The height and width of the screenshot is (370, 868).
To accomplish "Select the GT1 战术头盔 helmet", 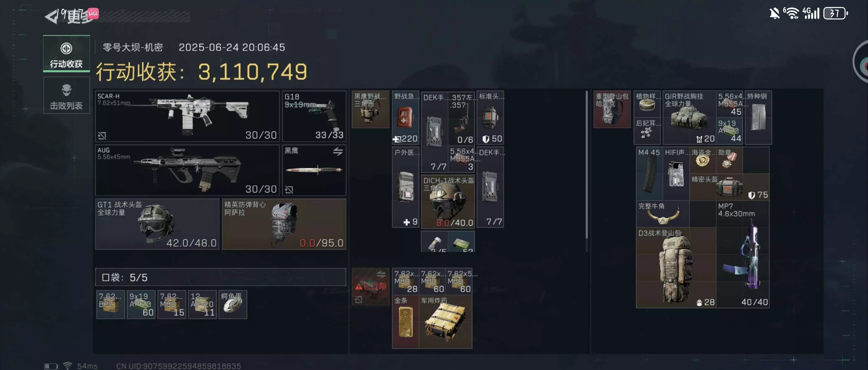I will (x=157, y=224).
